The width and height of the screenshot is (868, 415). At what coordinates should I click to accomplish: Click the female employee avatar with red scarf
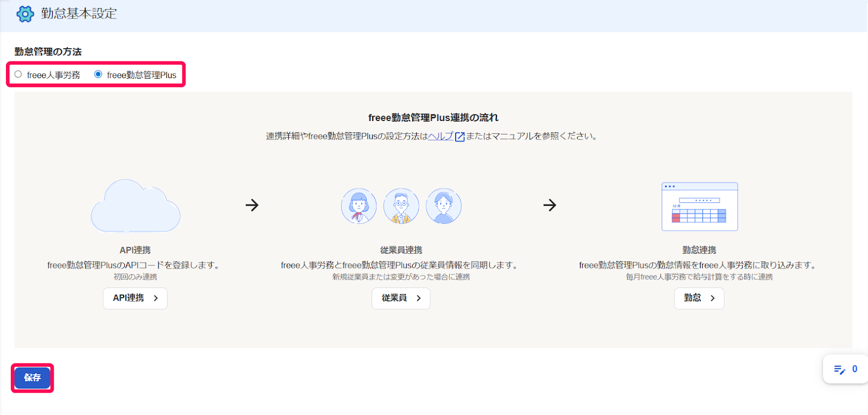[359, 206]
